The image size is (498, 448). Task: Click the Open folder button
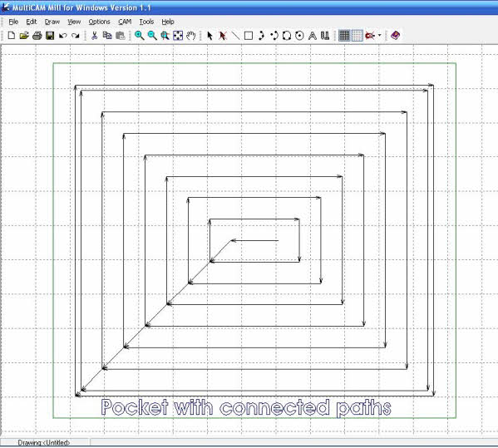pos(24,36)
